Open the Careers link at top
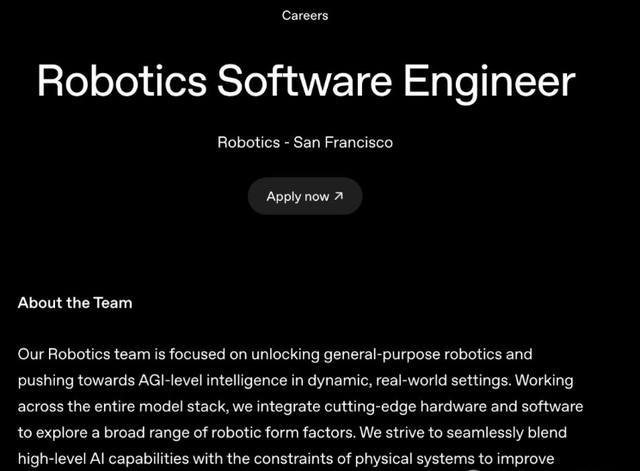 point(305,15)
